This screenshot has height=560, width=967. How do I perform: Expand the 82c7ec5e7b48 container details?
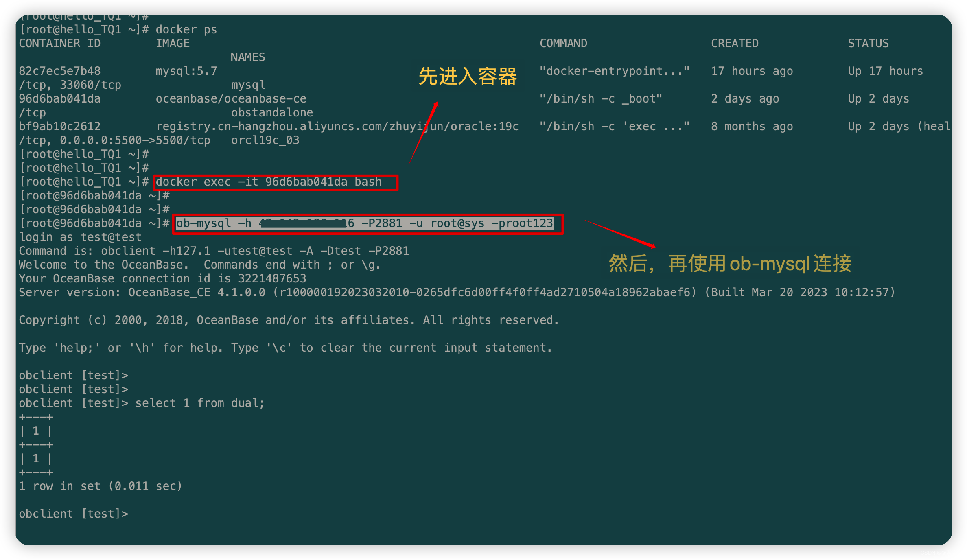[55, 71]
